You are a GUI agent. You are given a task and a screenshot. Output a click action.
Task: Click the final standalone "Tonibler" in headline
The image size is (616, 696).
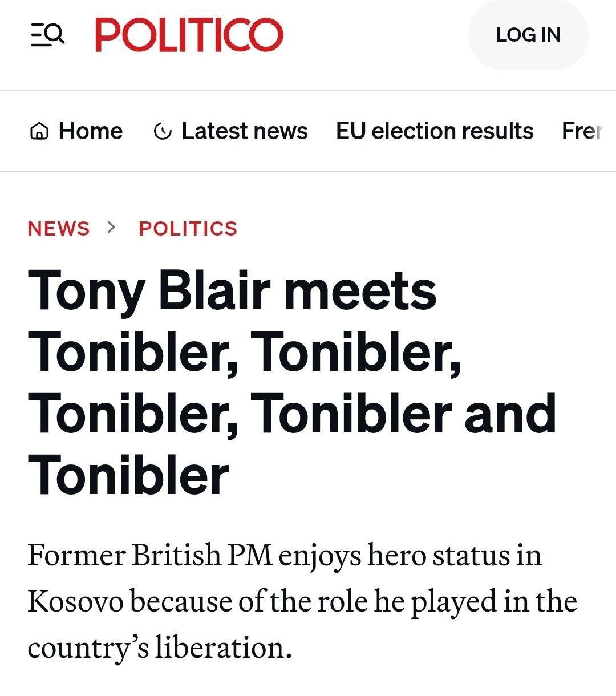tap(128, 475)
